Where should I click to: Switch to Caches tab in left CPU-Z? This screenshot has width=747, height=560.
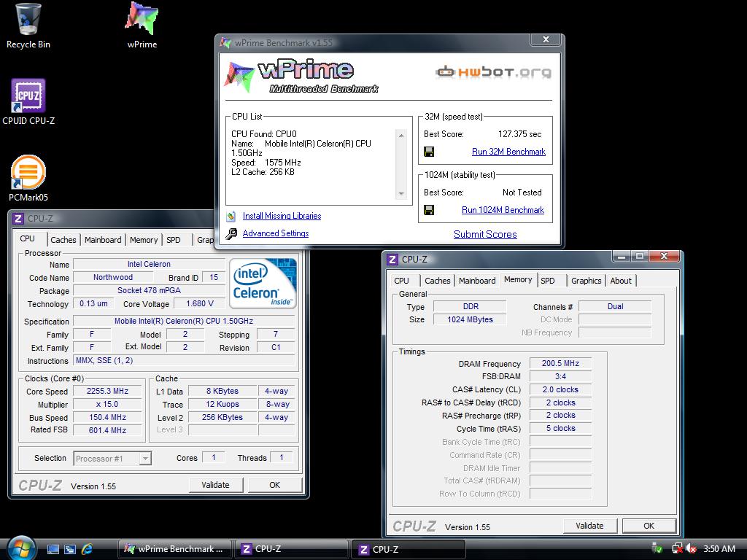pos(63,240)
